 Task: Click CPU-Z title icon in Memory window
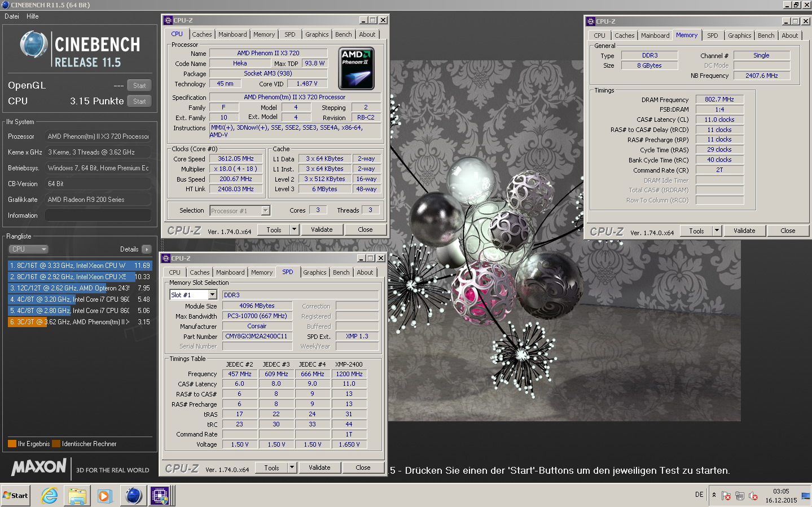point(591,21)
